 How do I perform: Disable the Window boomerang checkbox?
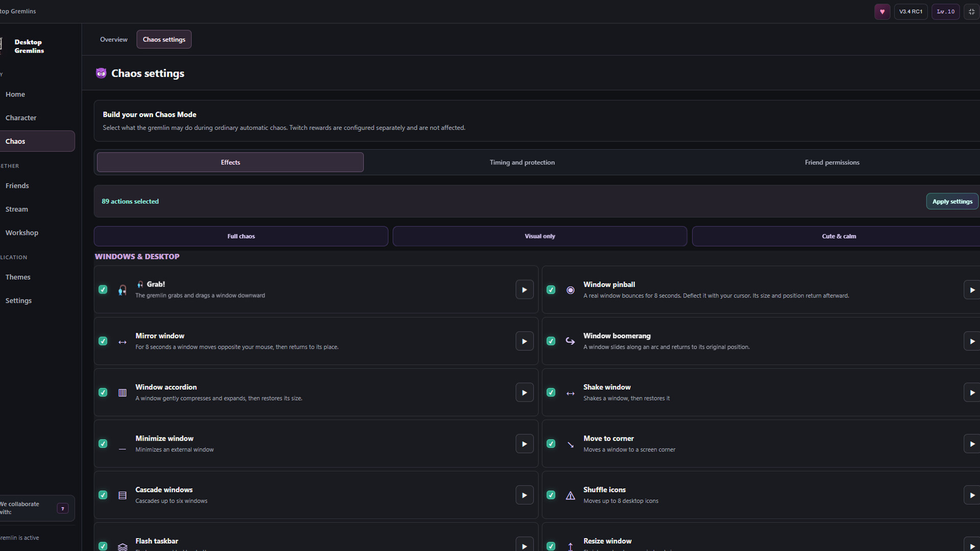(x=551, y=341)
